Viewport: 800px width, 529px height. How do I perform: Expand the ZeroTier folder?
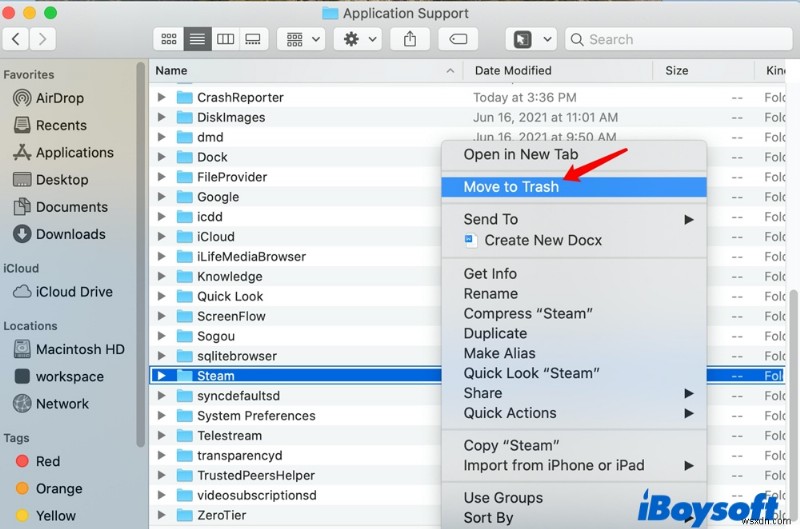pos(161,515)
